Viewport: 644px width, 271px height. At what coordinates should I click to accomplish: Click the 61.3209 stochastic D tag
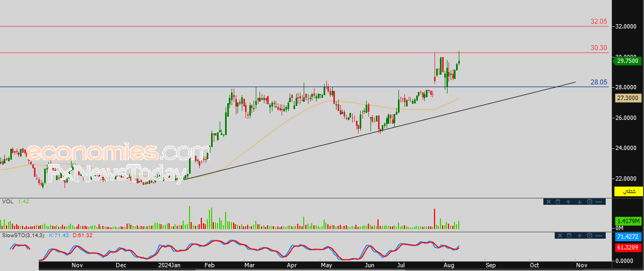(x=627, y=247)
